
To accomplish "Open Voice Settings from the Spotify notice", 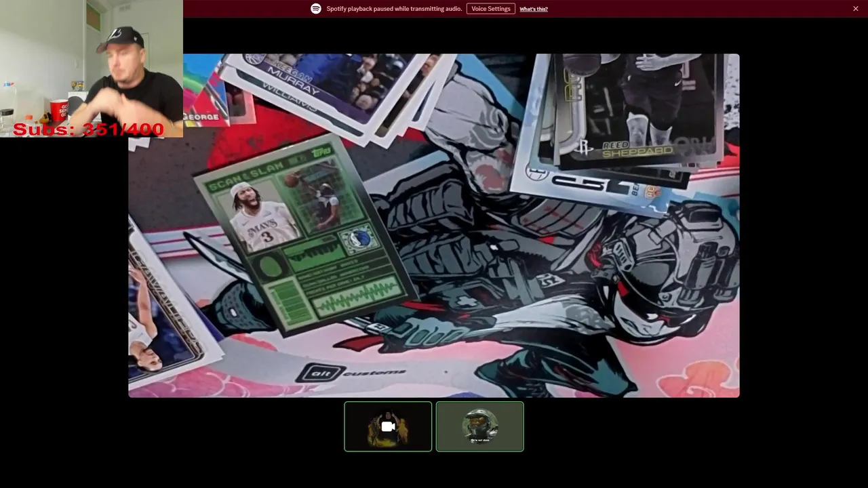I will [x=490, y=9].
